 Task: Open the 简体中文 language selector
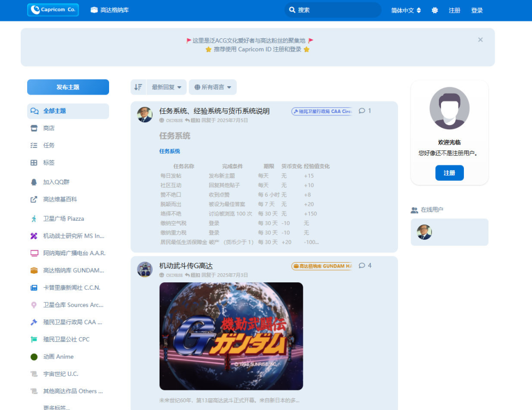(x=406, y=10)
